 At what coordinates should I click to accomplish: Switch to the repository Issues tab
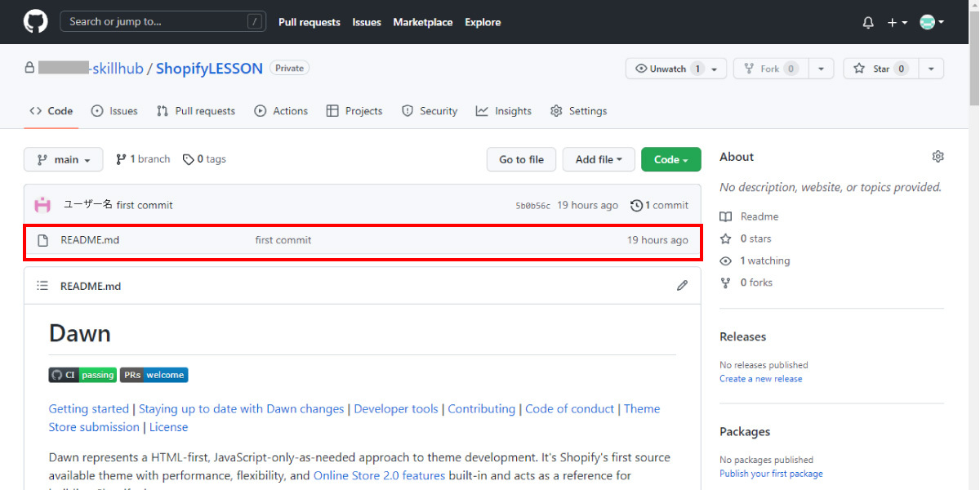pos(114,111)
